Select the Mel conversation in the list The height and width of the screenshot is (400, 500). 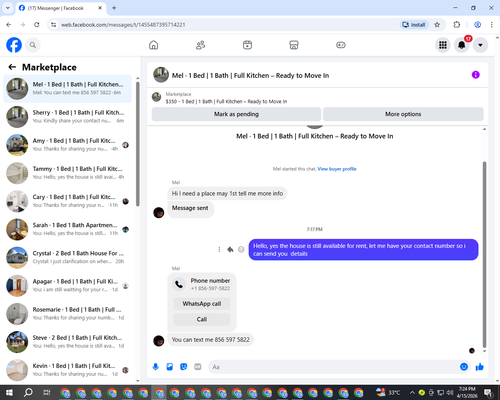coord(67,89)
